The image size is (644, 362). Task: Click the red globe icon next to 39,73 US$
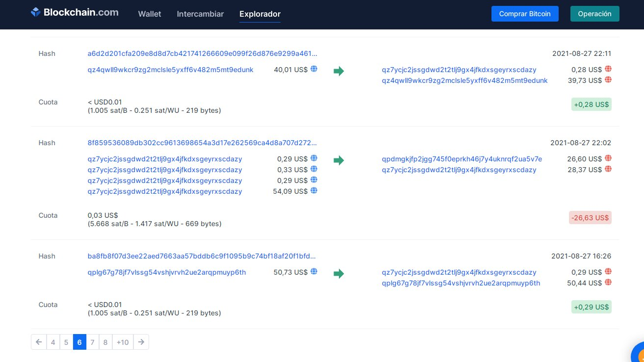point(608,80)
